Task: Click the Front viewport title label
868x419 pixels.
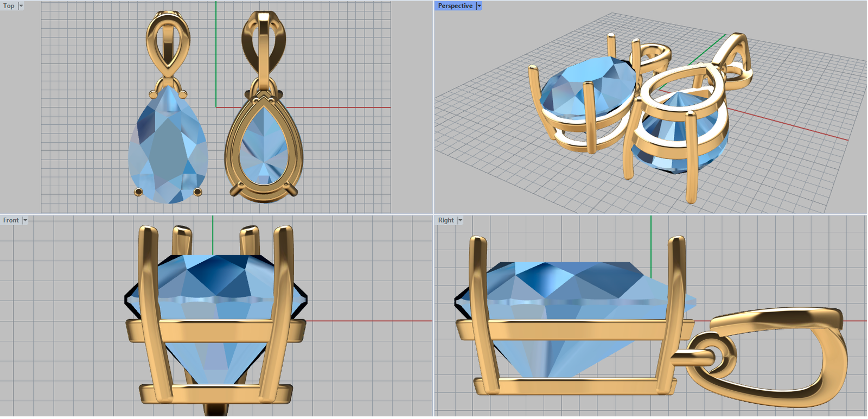Action: (x=10, y=220)
